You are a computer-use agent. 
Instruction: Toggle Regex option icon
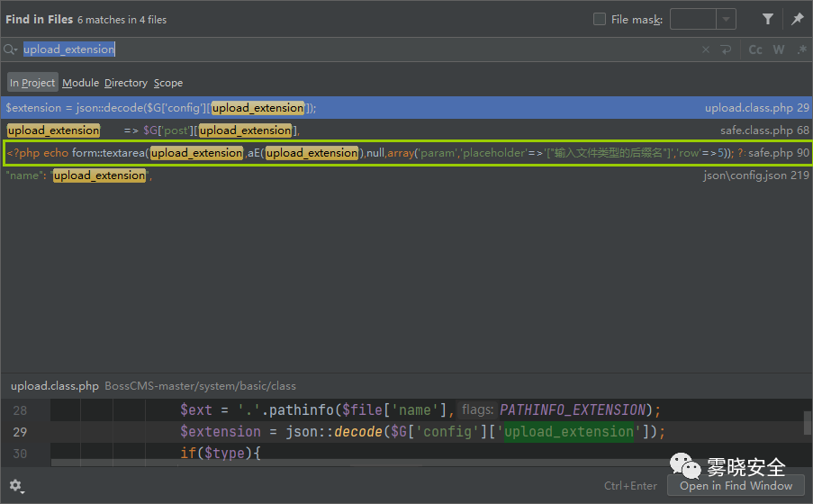click(802, 49)
